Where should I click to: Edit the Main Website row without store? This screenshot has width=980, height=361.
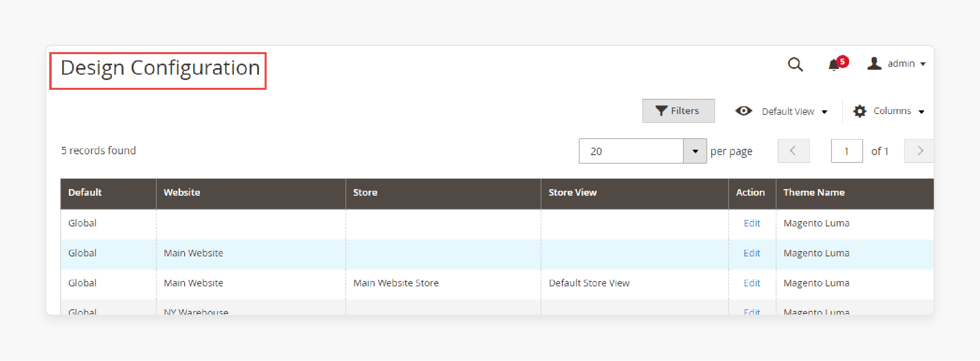pos(752,253)
